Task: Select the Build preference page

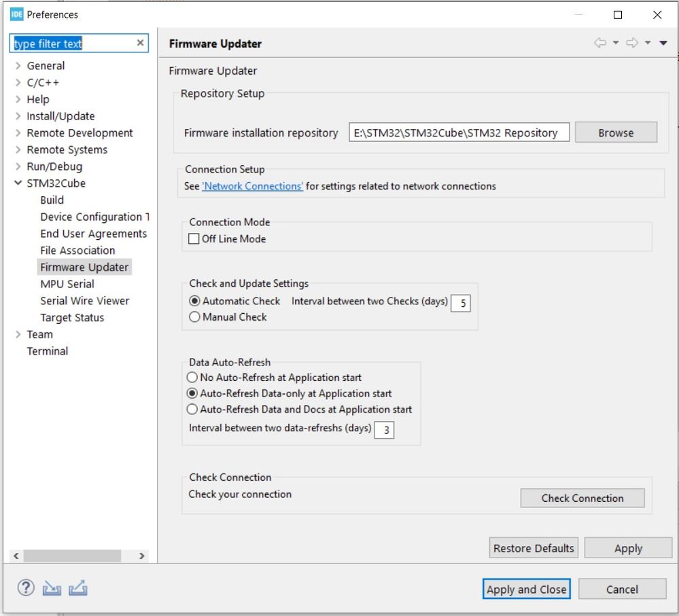Action: point(52,200)
